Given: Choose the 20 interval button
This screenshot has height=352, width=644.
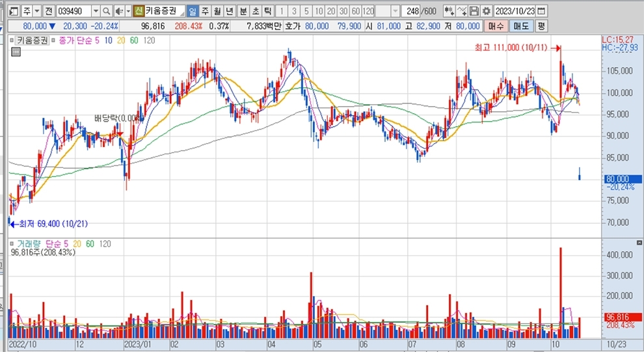Looking at the screenshot, I should (331, 11).
